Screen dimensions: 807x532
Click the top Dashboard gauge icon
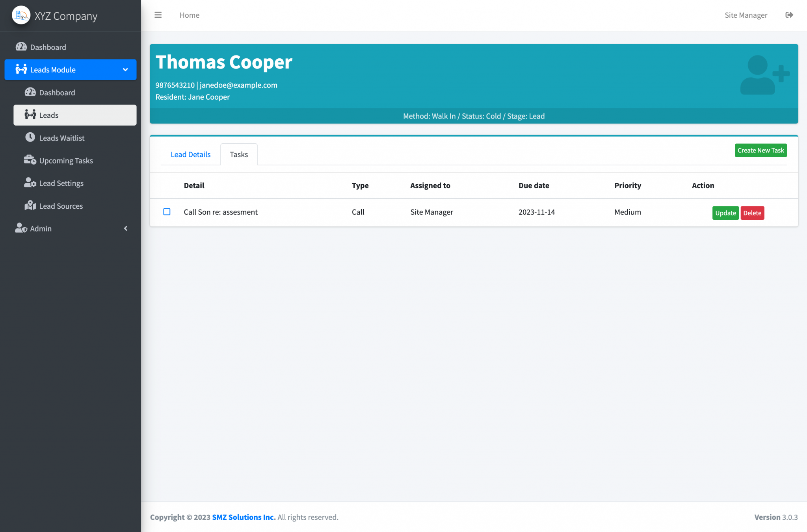21,47
